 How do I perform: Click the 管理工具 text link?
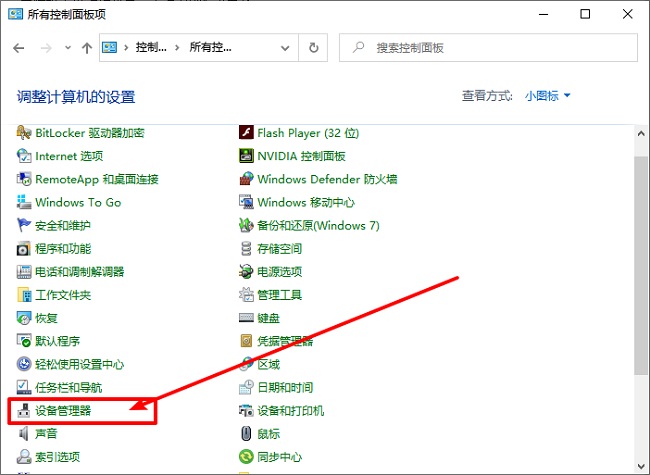[x=279, y=295]
